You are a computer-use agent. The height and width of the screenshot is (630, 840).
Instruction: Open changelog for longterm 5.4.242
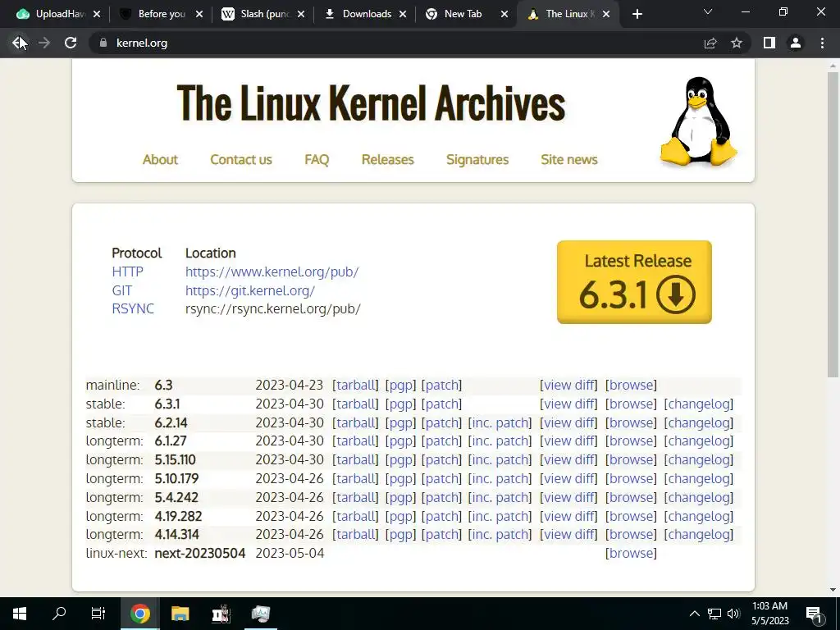699,497
